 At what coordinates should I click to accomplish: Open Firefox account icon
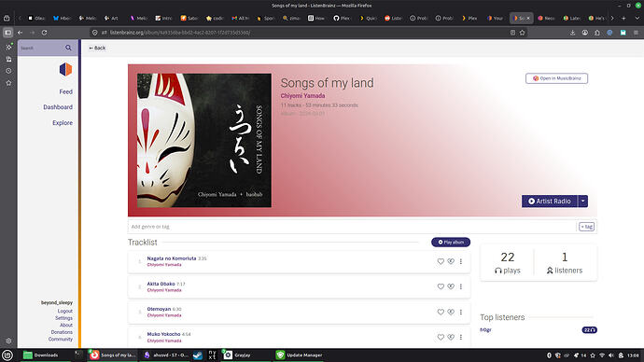(x=585, y=33)
